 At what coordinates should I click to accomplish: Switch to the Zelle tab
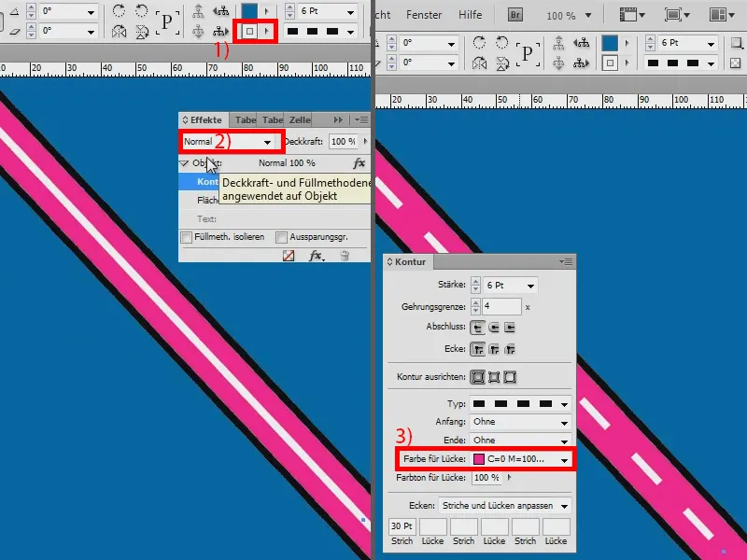click(300, 120)
